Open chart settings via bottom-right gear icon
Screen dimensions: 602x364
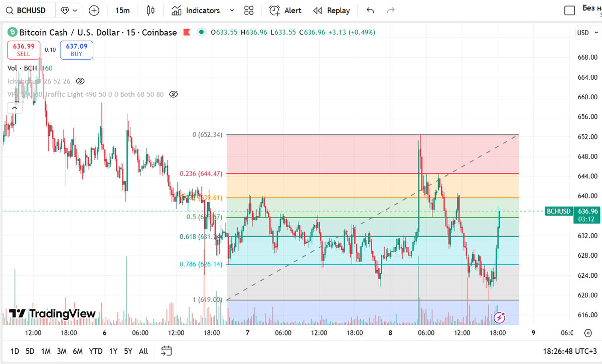[x=587, y=332]
